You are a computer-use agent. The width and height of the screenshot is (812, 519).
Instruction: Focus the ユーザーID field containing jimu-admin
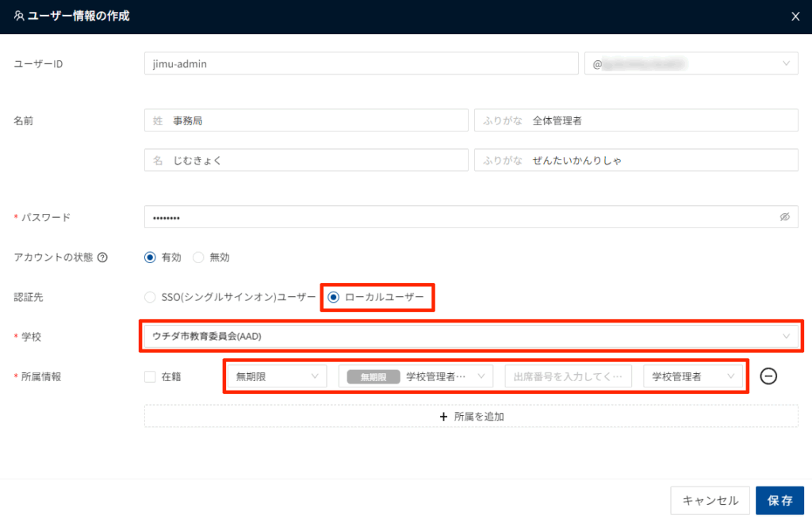362,63
